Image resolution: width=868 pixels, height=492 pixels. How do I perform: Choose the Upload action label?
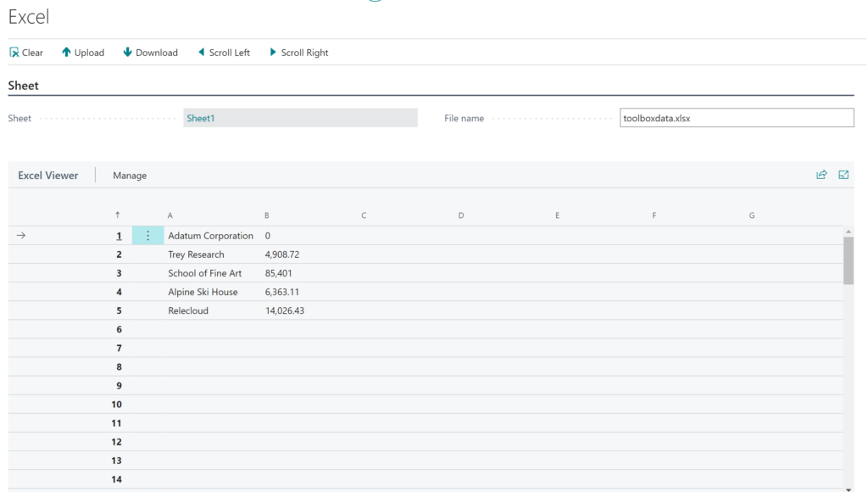point(89,53)
